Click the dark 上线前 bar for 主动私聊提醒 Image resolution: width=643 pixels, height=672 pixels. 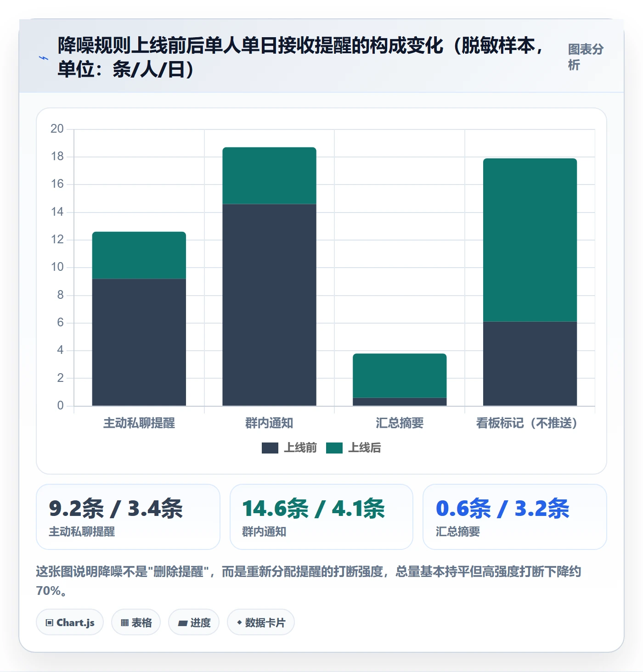pos(139,342)
